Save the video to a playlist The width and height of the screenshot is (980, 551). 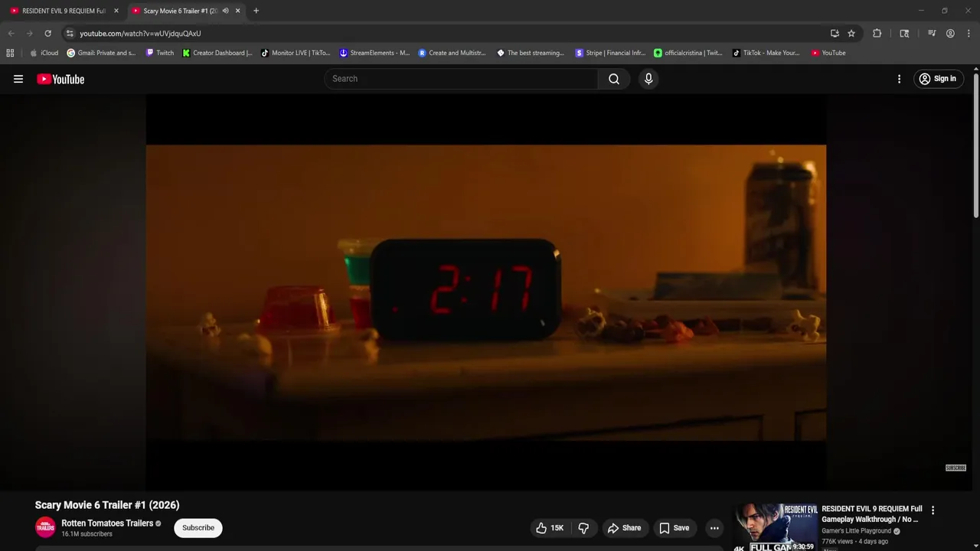[x=675, y=528]
